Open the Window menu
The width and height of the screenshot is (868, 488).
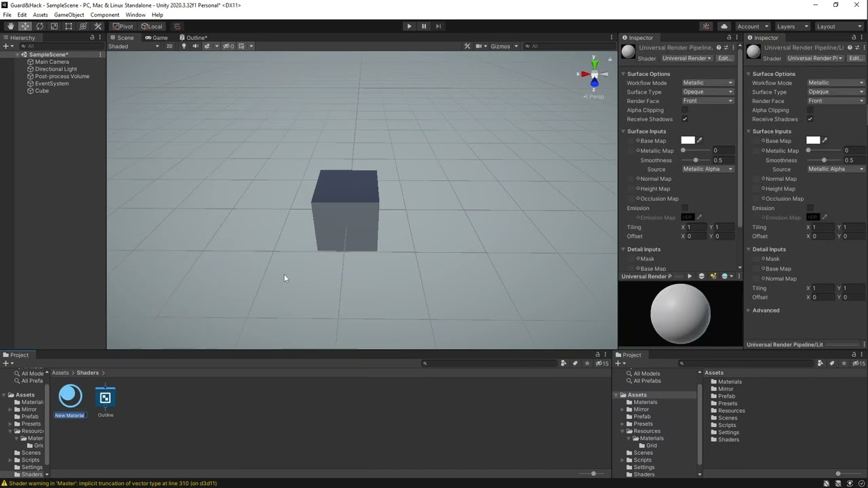coord(135,15)
